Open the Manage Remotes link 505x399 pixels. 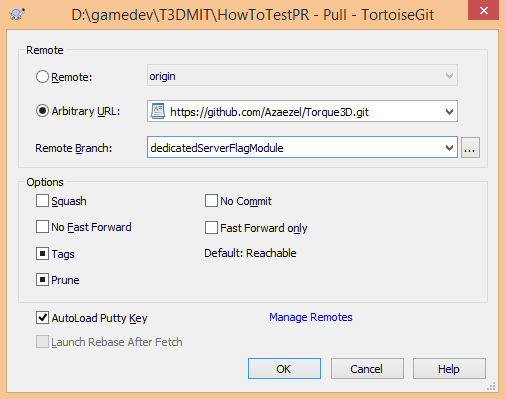coord(311,317)
